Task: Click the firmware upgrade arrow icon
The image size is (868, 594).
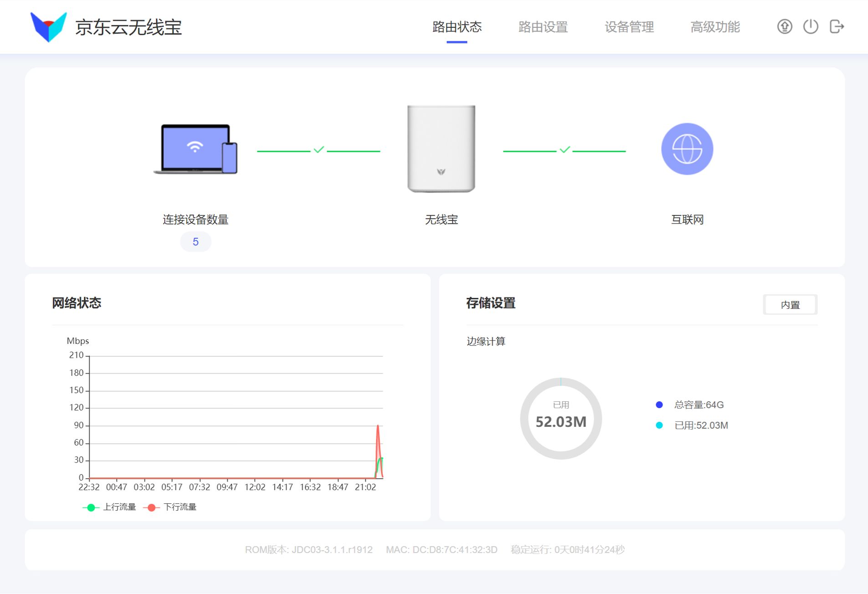Action: click(x=784, y=27)
